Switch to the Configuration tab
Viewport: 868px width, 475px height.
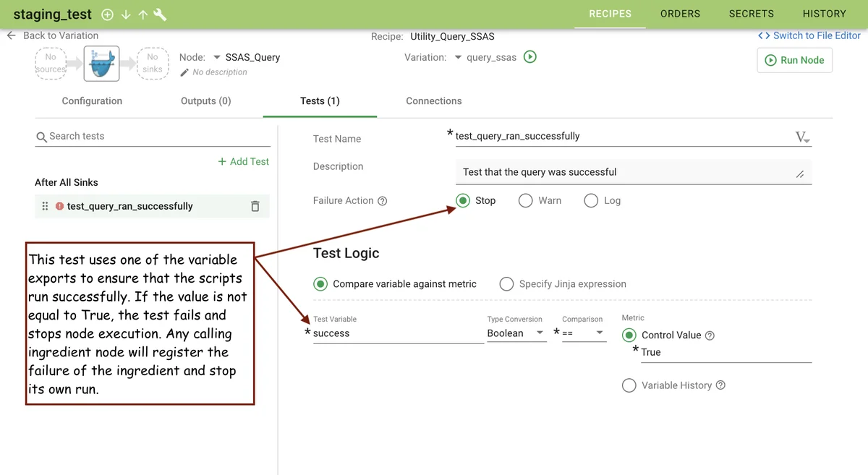[92, 101]
